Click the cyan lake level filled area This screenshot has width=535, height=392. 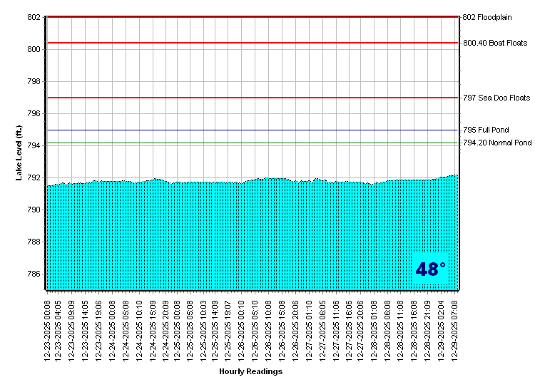pyautogui.click(x=214, y=235)
